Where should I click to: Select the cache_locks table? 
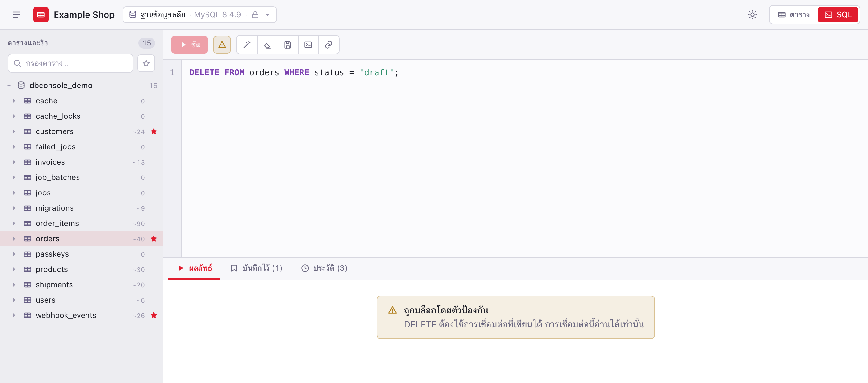[x=82, y=116]
